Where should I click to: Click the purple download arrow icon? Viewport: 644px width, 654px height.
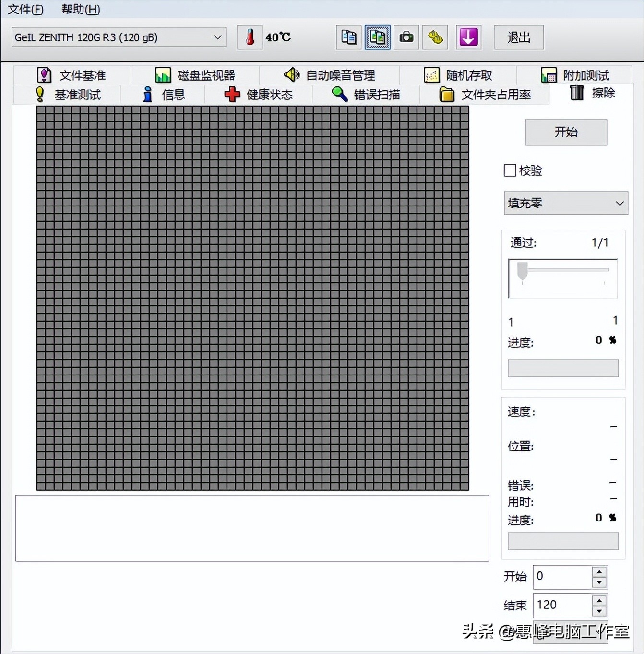[x=468, y=37]
